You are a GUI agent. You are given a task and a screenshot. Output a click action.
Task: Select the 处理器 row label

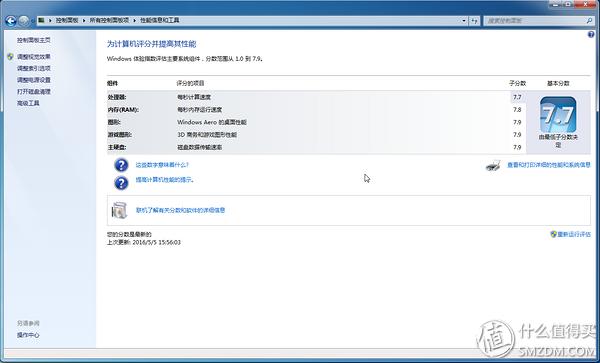pos(117,98)
